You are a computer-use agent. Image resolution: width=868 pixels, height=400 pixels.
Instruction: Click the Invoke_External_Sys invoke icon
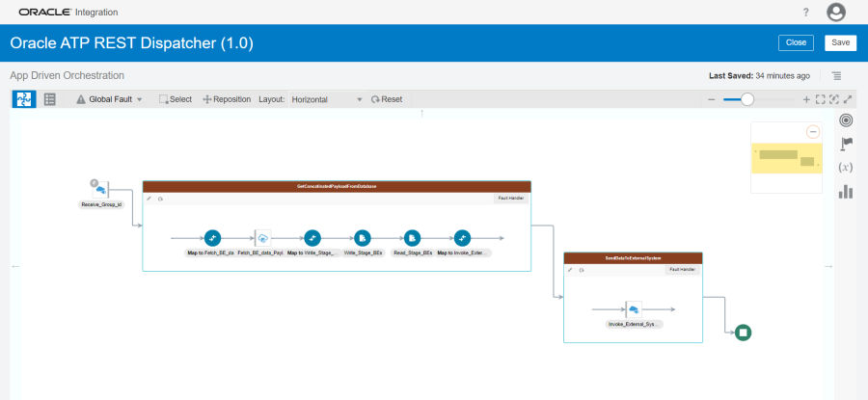(x=634, y=309)
